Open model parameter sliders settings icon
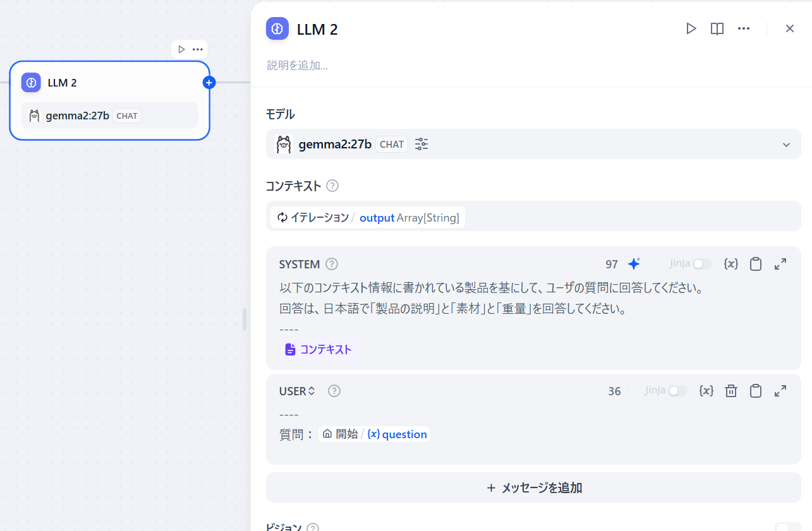This screenshot has width=812, height=531. (x=421, y=144)
